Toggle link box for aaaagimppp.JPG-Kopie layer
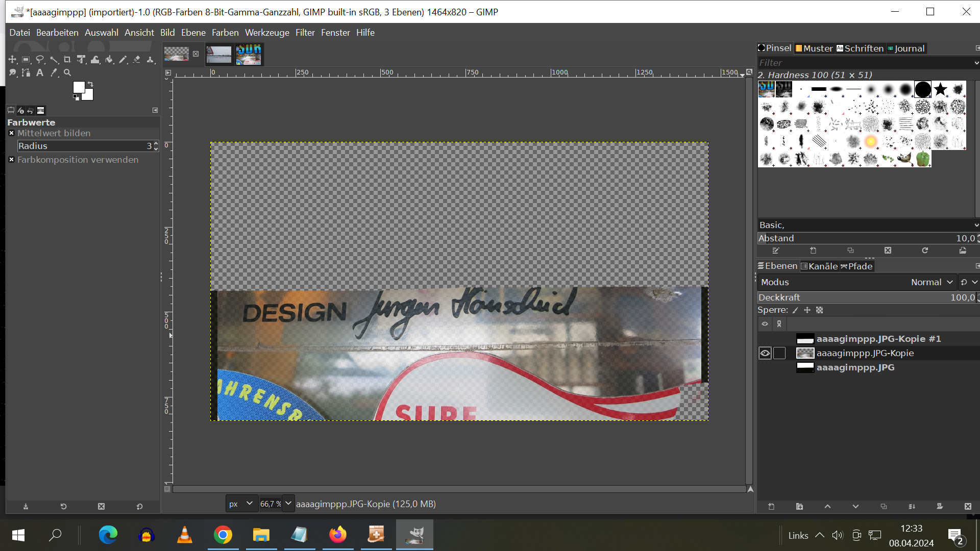The width and height of the screenshot is (980, 551). [x=779, y=353]
